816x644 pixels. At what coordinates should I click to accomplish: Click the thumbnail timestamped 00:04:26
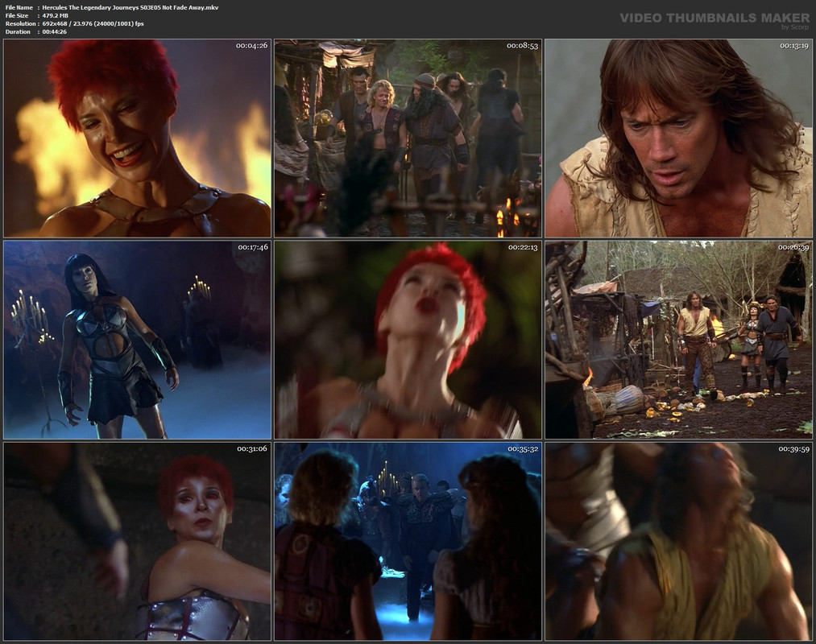click(x=138, y=138)
